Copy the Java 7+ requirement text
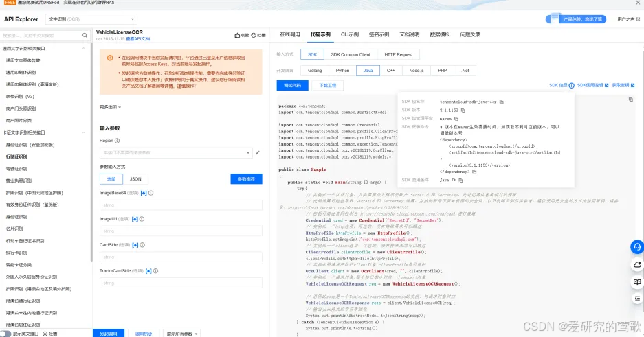Screen dimensions: 644x337 [460, 181]
